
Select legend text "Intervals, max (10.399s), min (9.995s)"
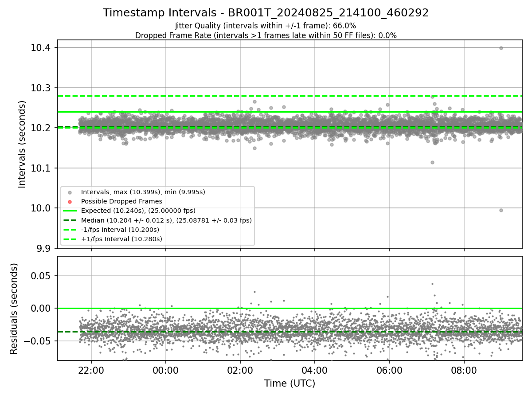[x=143, y=192]
